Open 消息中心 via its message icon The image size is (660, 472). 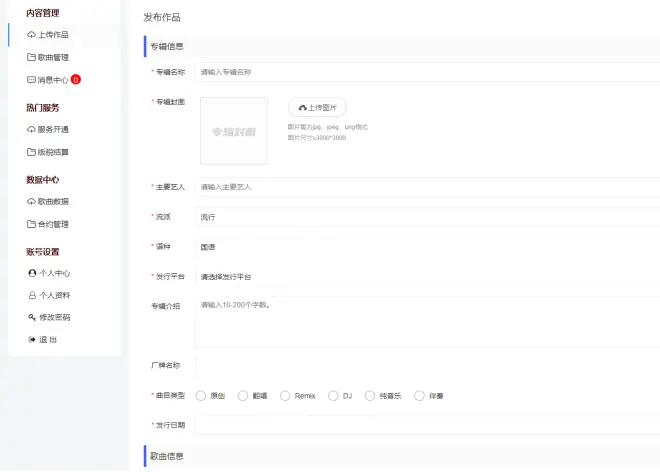[x=31, y=80]
